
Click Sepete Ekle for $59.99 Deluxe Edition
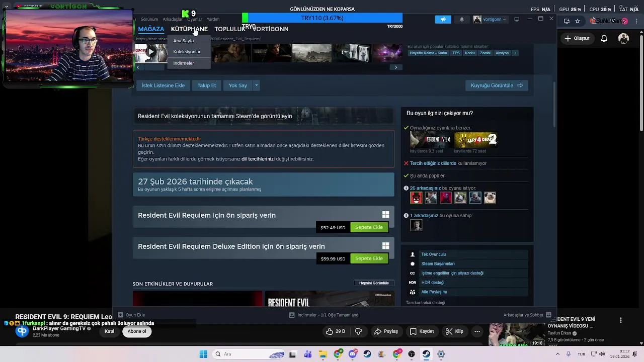click(369, 258)
